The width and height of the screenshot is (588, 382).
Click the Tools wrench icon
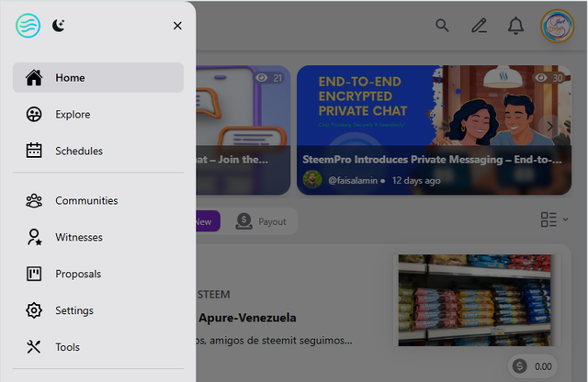coord(34,347)
